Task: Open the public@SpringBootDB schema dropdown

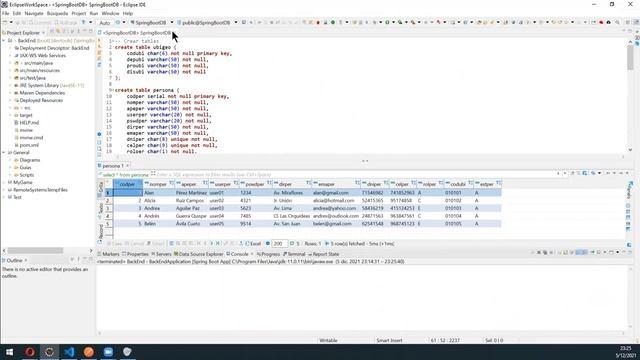Action: 236,22
